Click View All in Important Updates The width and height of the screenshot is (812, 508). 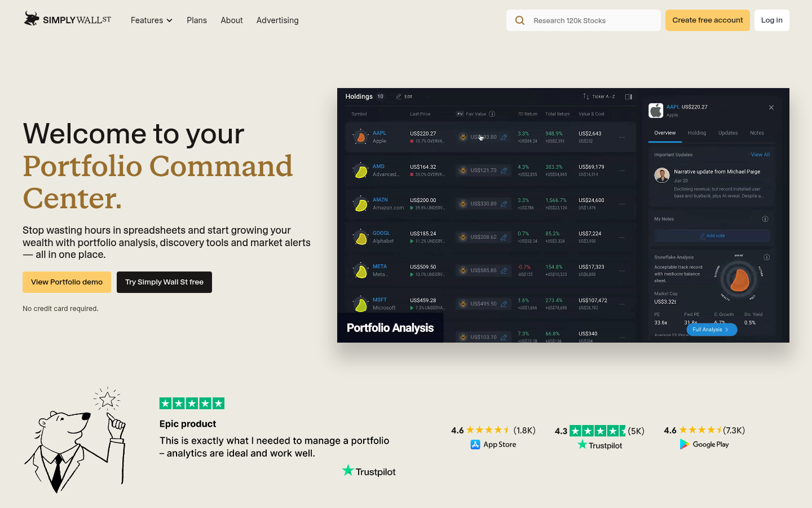(760, 155)
